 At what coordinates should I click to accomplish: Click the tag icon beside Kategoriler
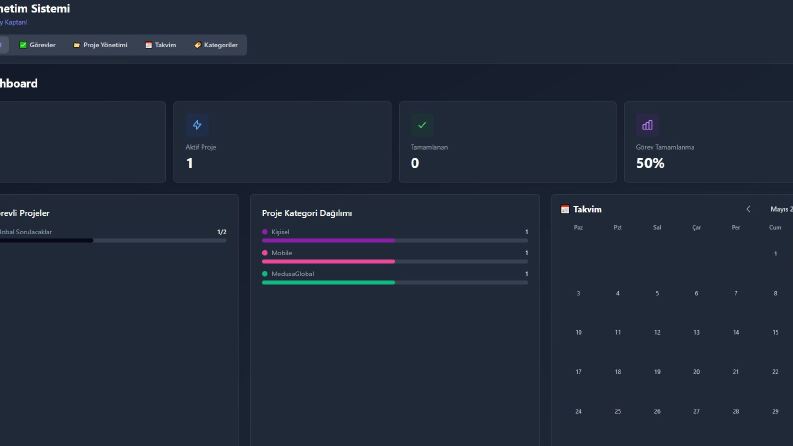pos(198,45)
